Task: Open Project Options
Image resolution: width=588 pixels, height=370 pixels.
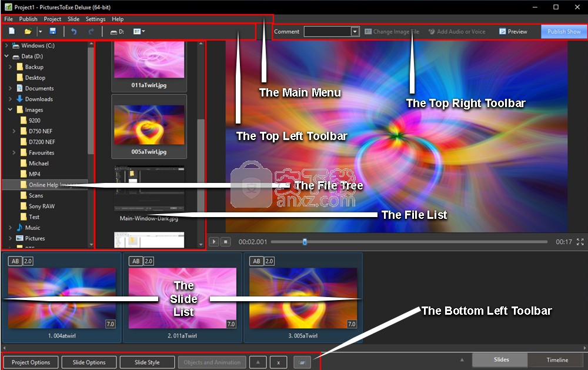Action: [x=31, y=362]
